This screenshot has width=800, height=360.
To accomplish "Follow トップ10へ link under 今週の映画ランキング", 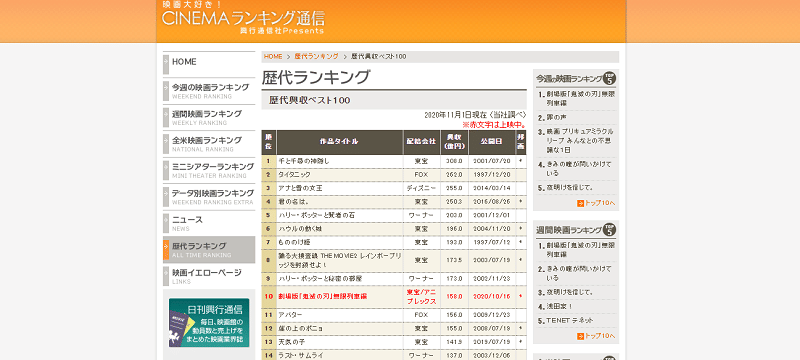I will (600, 203).
